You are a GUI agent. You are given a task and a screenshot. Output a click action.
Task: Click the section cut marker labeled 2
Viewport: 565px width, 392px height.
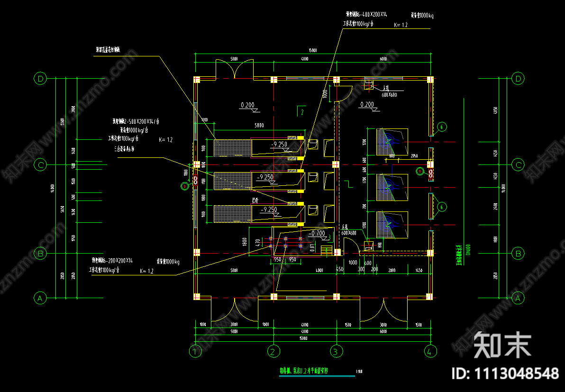pos(301,112)
